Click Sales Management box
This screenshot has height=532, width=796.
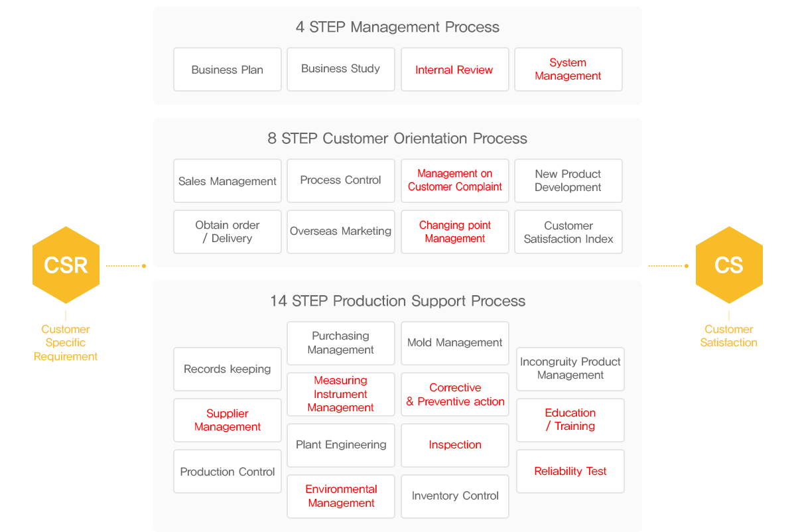pyautogui.click(x=228, y=181)
